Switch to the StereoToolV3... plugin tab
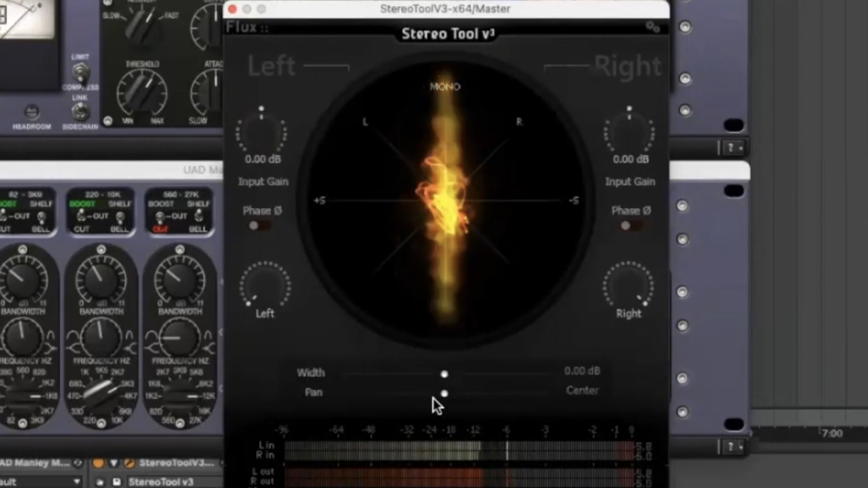The image size is (868, 488). [x=177, y=463]
